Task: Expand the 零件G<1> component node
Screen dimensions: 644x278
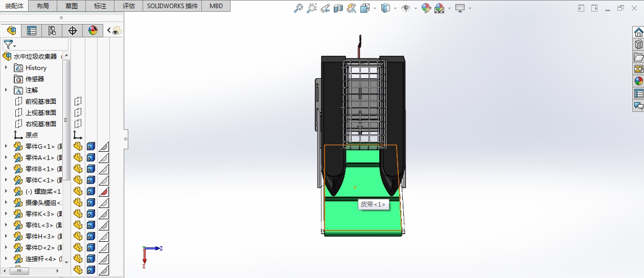Action: pyautogui.click(x=6, y=146)
